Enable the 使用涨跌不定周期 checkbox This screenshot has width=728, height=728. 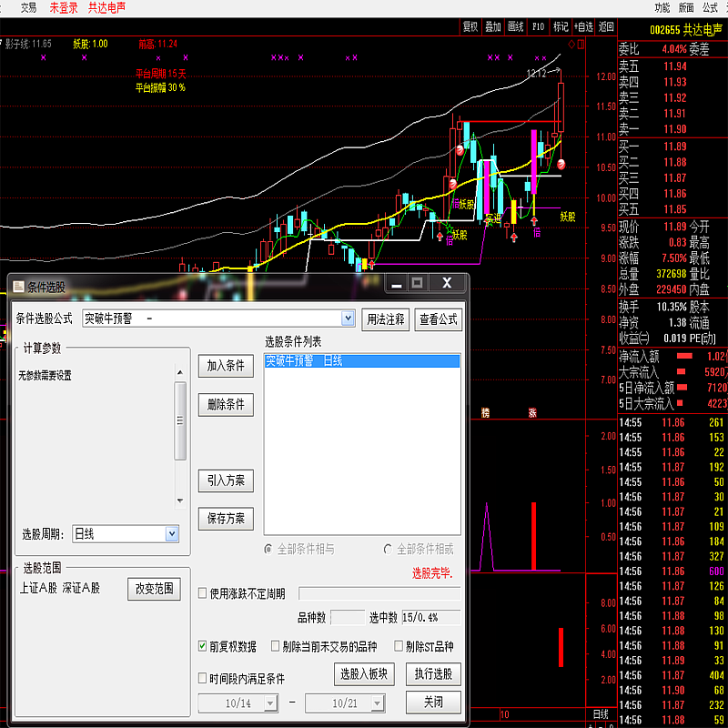click(203, 593)
